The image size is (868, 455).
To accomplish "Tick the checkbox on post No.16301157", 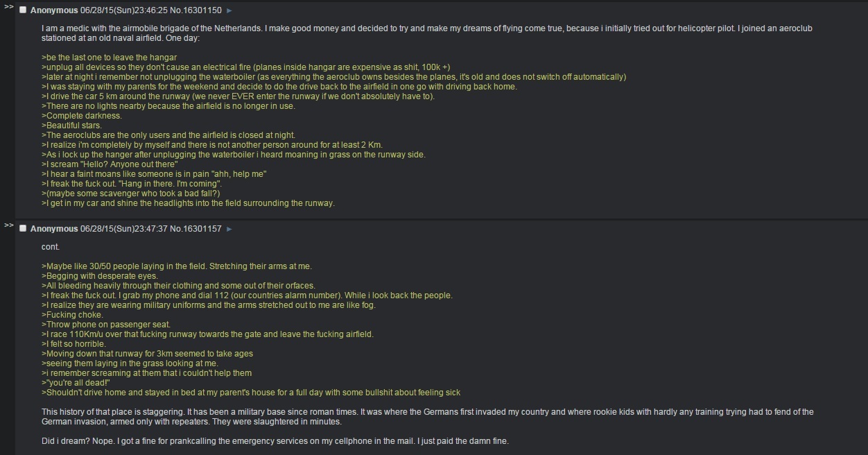I will 23,229.
